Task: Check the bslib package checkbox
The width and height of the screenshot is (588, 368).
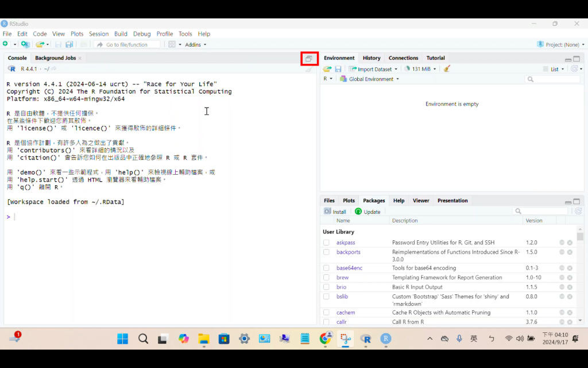Action: [326, 296]
